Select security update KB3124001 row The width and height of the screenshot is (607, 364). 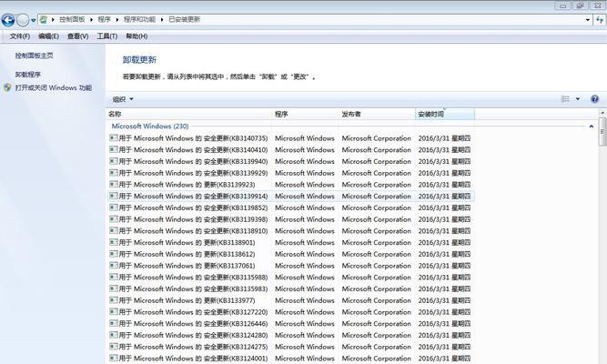tap(290, 359)
